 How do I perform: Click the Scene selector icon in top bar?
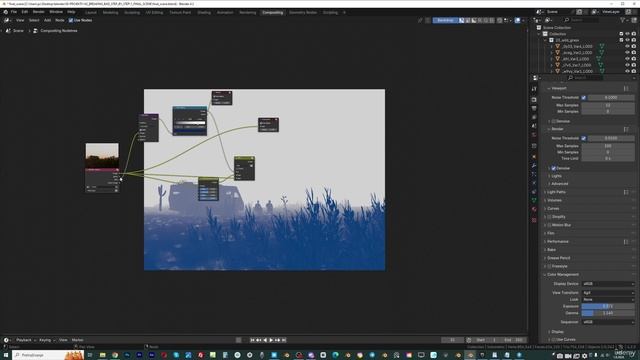point(540,12)
